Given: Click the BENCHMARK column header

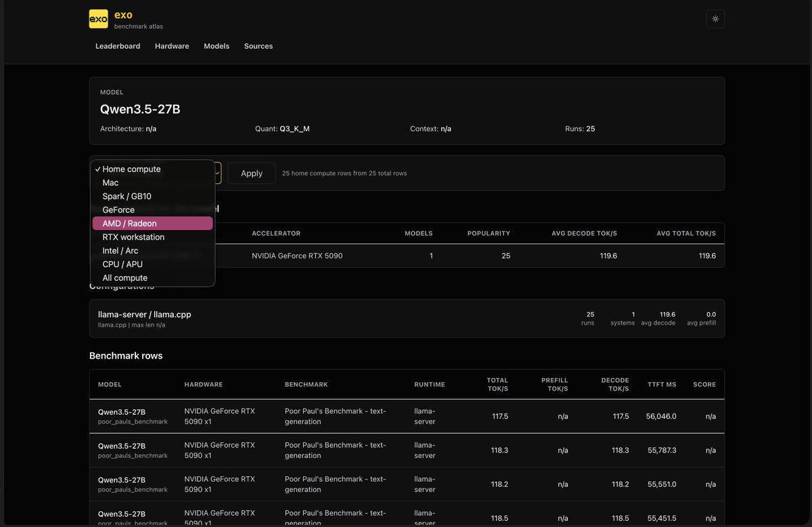Looking at the screenshot, I should [x=306, y=384].
